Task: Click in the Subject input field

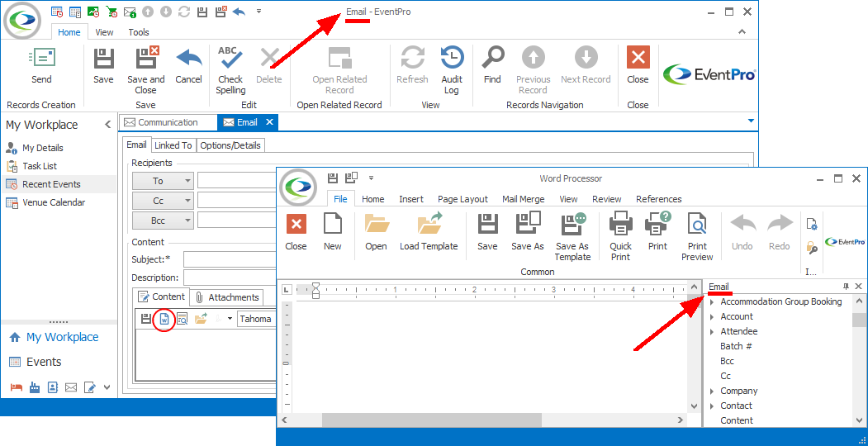Action: [230, 259]
